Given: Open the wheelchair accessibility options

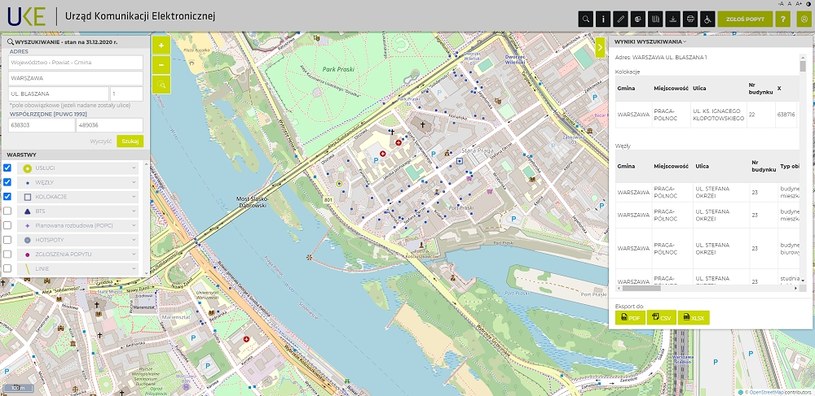Looking at the screenshot, I should coord(707,19).
